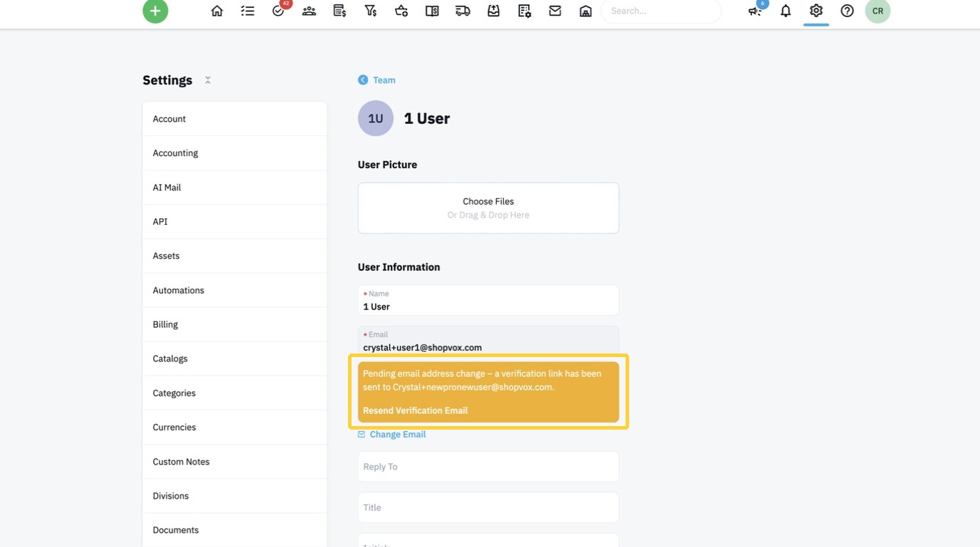Open Billing settings section
The height and width of the screenshot is (547, 980).
[x=235, y=324]
